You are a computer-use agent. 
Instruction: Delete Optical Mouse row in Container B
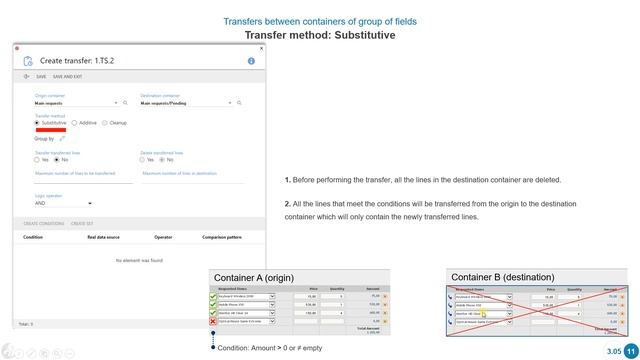pos(622,322)
